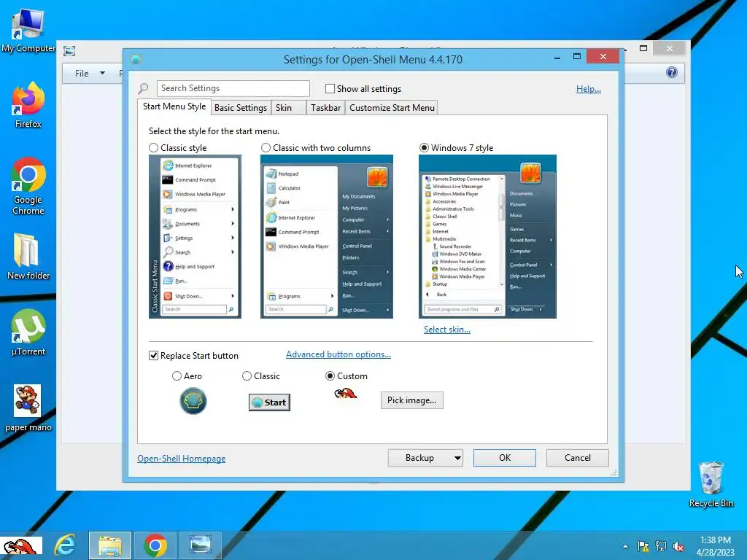This screenshot has width=747, height=560.
Task: Click the Open-Shell shell icon in title bar
Action: pyautogui.click(x=136, y=59)
